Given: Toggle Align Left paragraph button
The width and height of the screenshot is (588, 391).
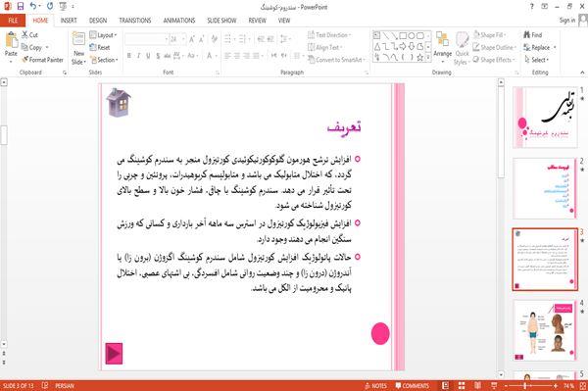Looking at the screenshot, I should point(227,56).
